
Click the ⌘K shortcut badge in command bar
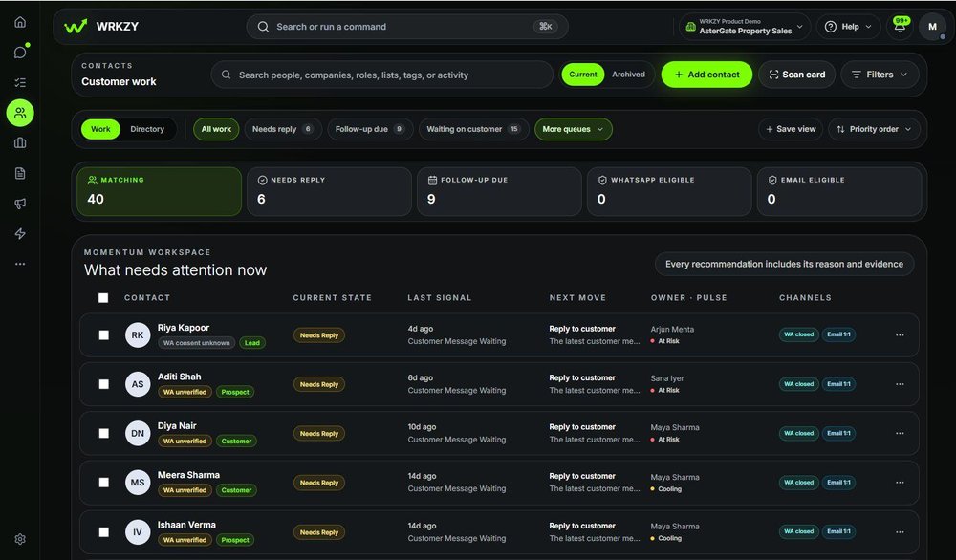545,26
